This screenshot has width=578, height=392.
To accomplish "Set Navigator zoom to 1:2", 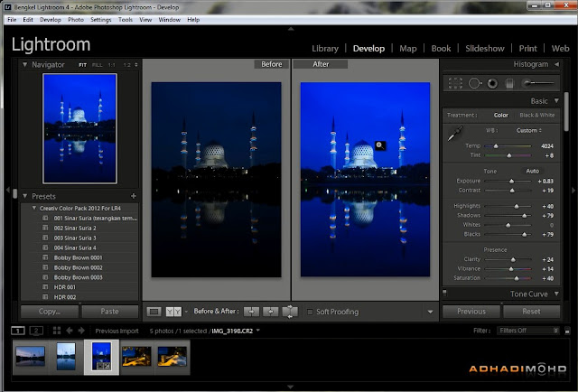I will [x=126, y=65].
